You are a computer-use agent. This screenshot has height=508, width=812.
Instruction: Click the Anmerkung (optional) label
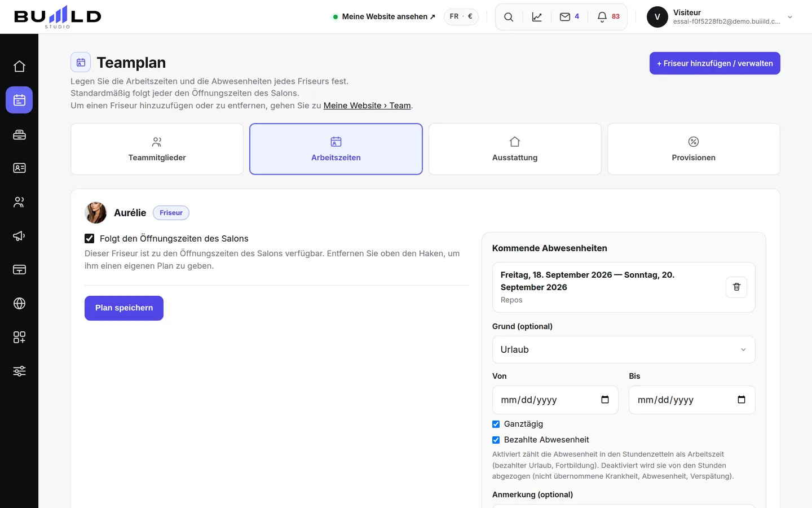point(532,495)
